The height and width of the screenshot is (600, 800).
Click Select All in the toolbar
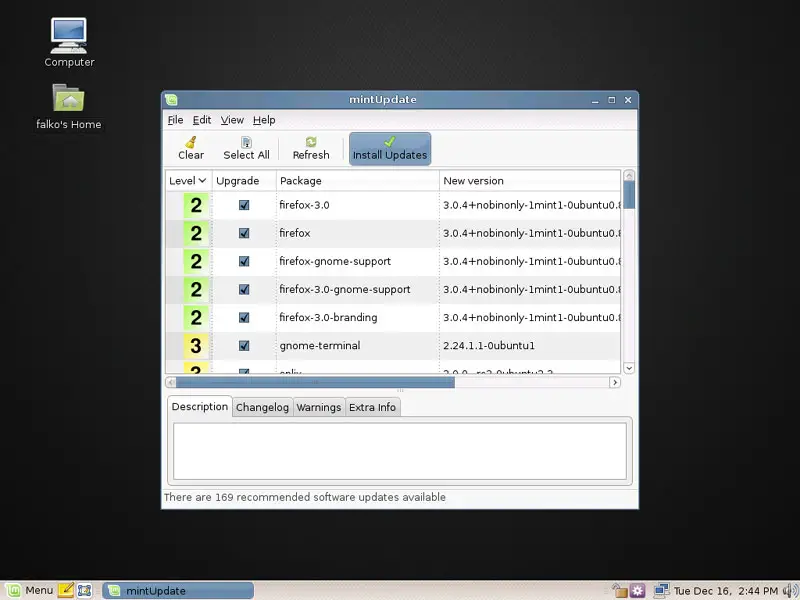[x=246, y=148]
